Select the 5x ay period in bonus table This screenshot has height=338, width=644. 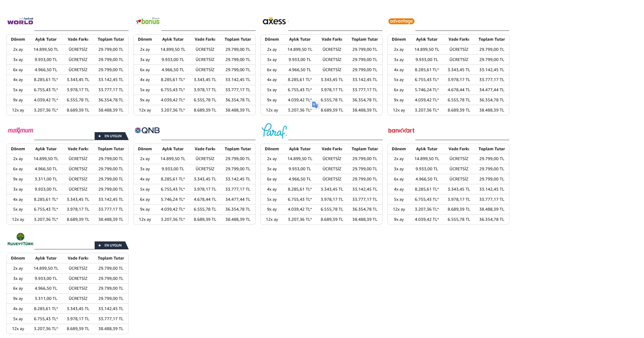145,90
